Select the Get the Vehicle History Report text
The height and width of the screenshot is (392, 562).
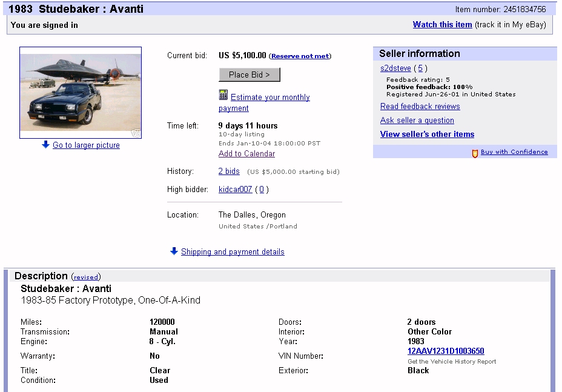pos(452,361)
